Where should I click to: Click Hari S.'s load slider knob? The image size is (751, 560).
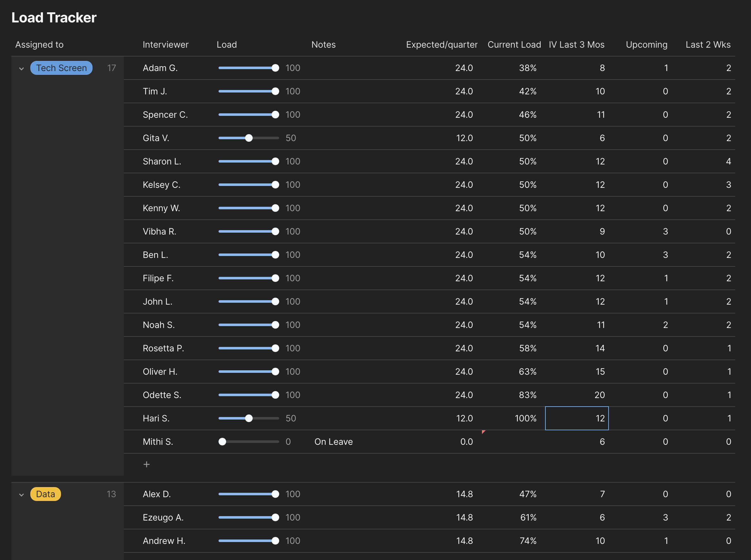click(x=249, y=418)
